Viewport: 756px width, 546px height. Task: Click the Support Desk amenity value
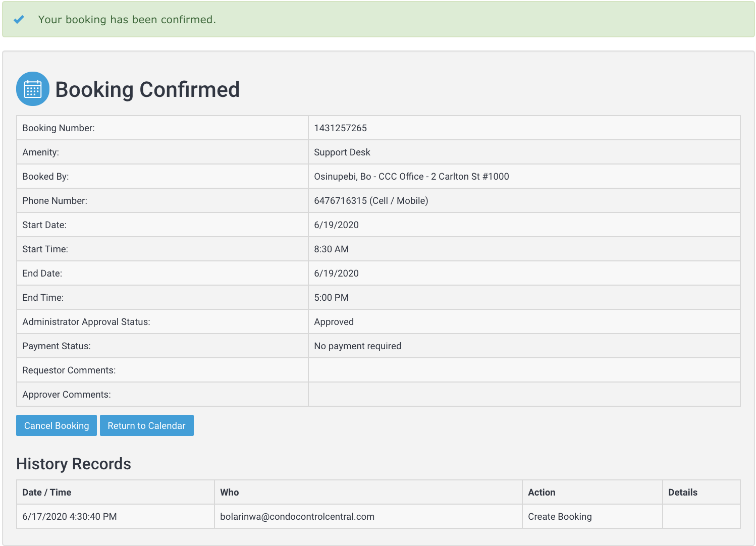pyautogui.click(x=342, y=152)
